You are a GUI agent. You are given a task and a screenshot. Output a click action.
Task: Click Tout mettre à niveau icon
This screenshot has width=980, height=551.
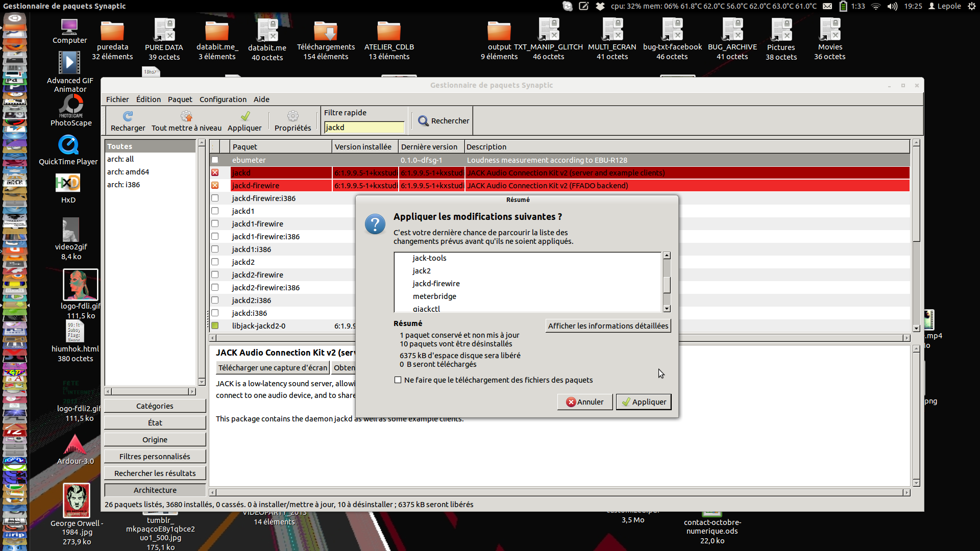(186, 116)
